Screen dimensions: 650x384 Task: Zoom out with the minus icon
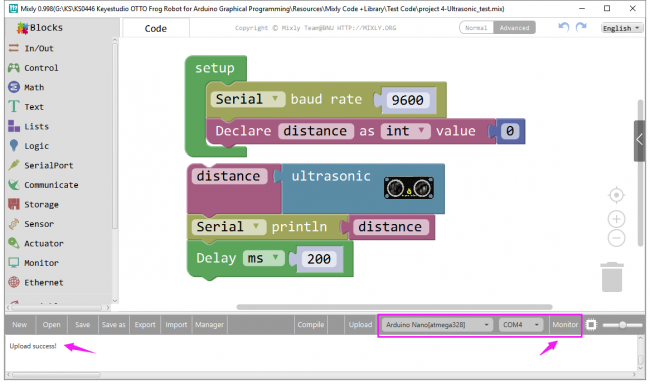(616, 238)
